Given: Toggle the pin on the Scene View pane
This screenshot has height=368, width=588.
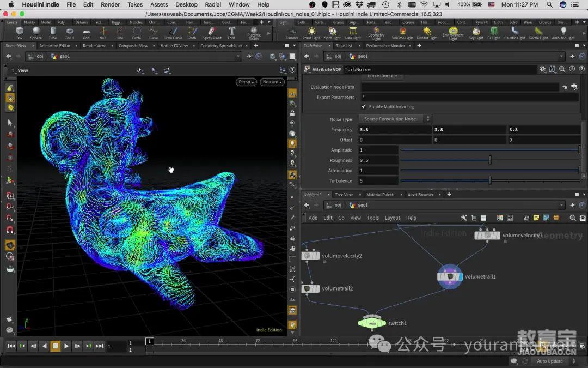Looking at the screenshot, I should pyautogui.click(x=249, y=56).
